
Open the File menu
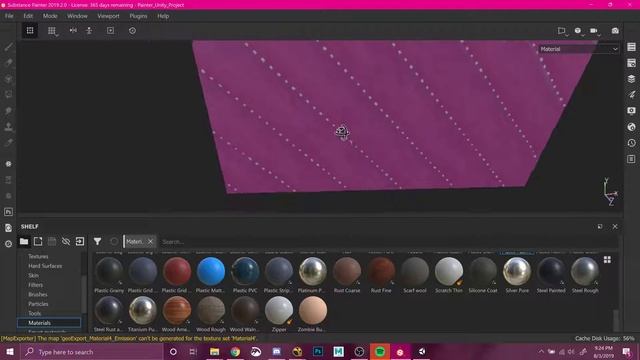pos(9,16)
